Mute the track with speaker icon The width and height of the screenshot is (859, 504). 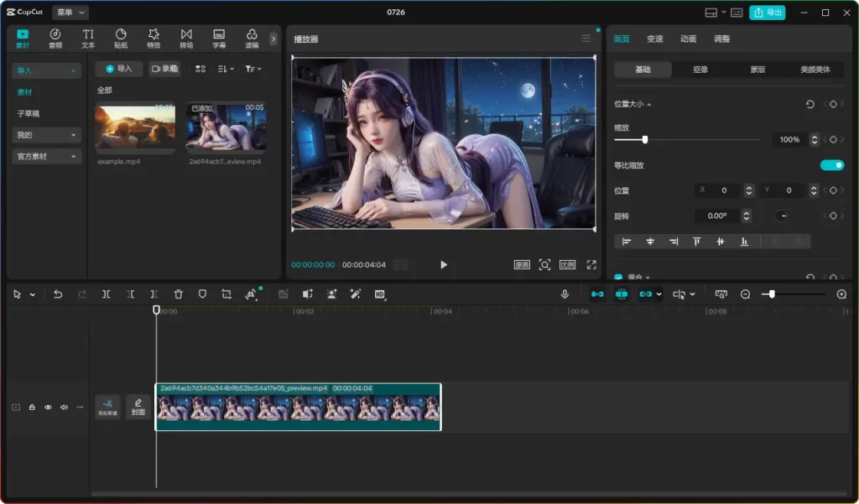click(x=64, y=407)
